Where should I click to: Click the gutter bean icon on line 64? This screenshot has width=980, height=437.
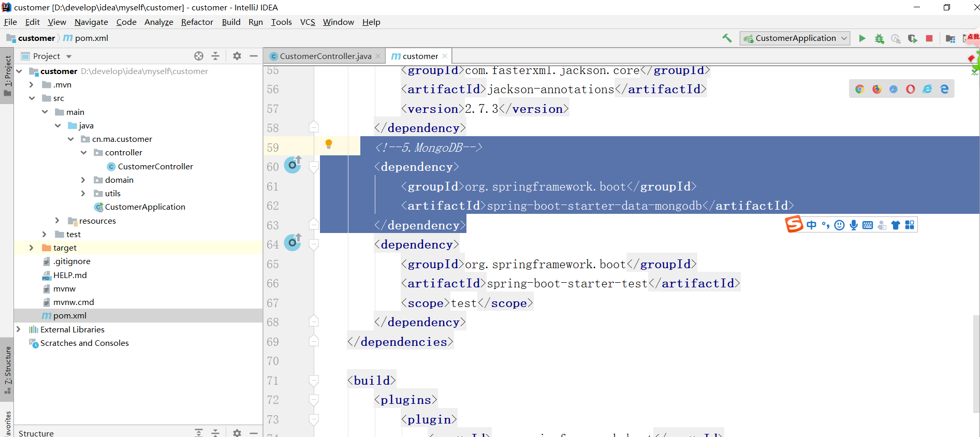point(293,242)
